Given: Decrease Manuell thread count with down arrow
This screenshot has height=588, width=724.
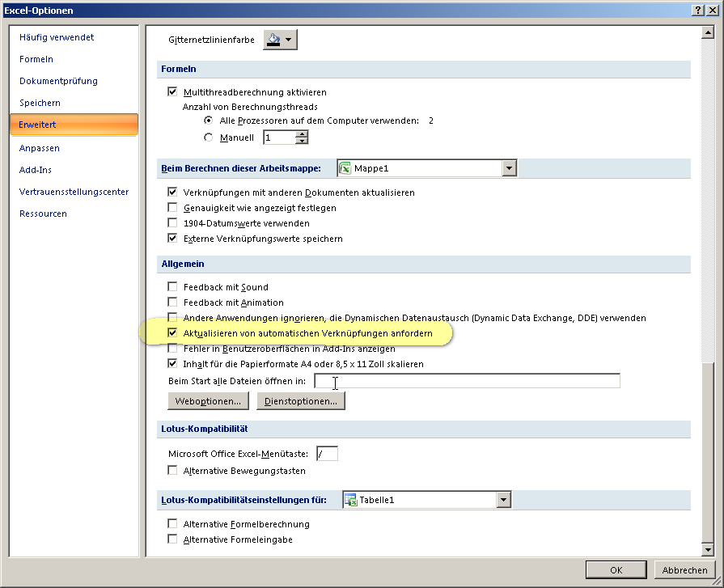Looking at the screenshot, I should [x=302, y=141].
